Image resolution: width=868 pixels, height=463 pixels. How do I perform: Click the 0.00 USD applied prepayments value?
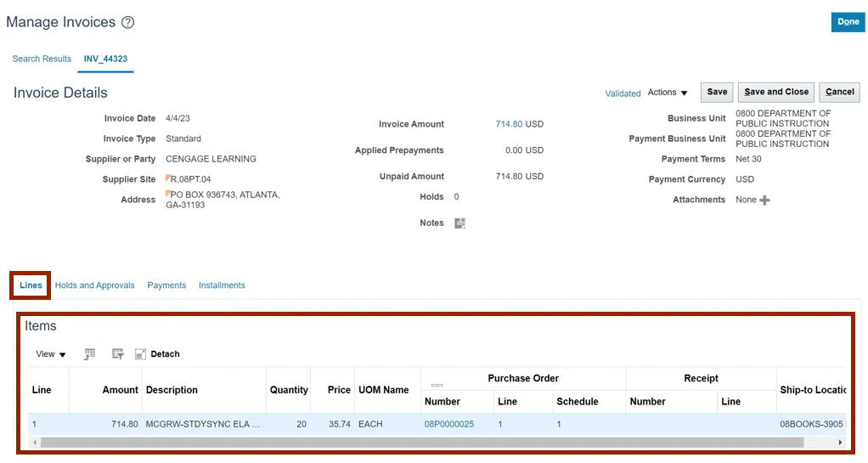tap(524, 150)
